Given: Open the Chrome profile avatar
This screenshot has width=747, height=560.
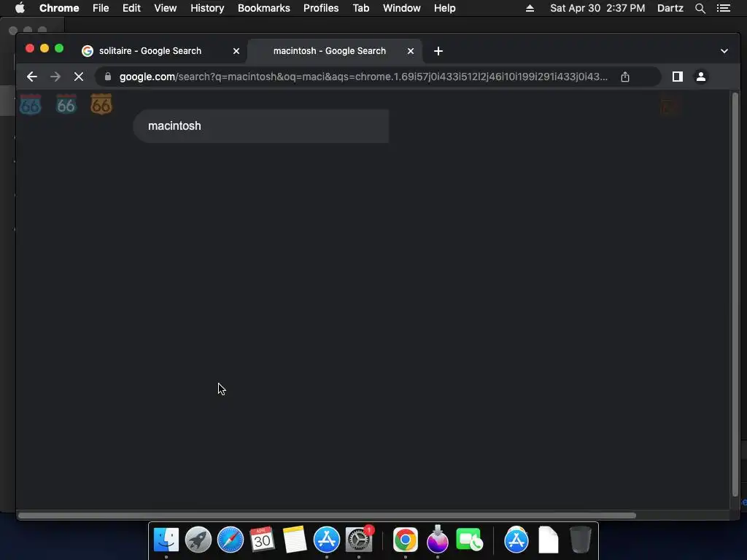Looking at the screenshot, I should [x=701, y=77].
